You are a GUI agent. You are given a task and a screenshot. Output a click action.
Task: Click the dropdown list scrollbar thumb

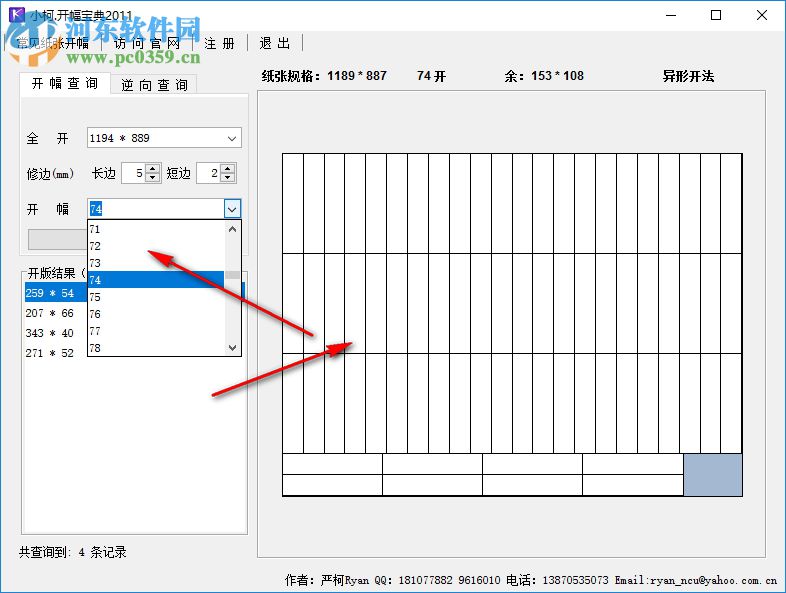click(233, 275)
